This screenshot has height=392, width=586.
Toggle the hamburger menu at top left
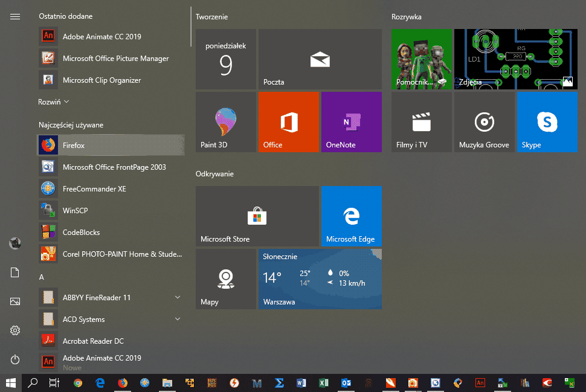[x=15, y=17]
